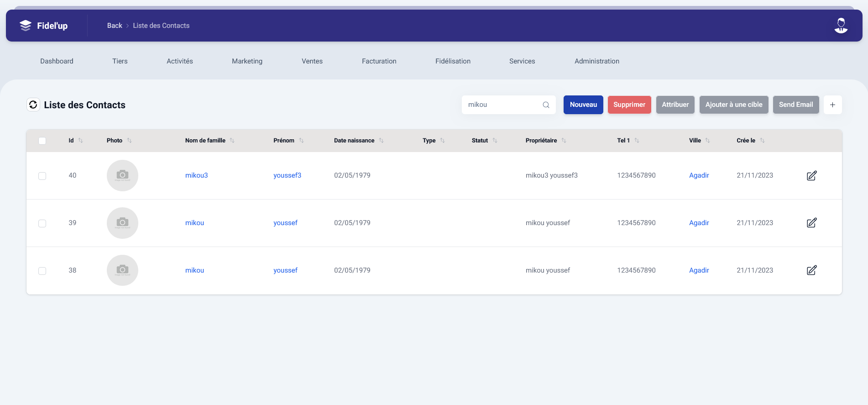Click the edit icon for contact 40
This screenshot has width=868, height=405.
tap(811, 176)
